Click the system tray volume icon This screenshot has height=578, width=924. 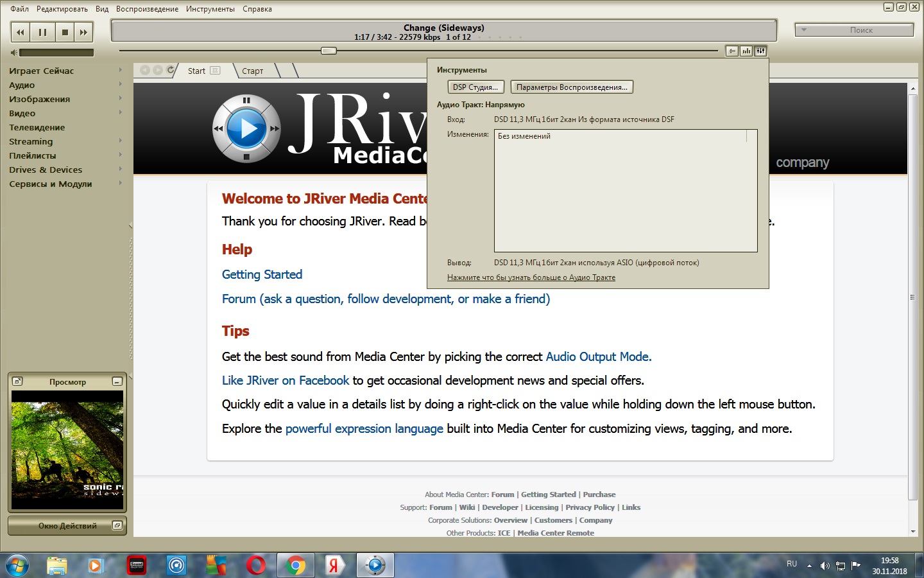tap(825, 566)
